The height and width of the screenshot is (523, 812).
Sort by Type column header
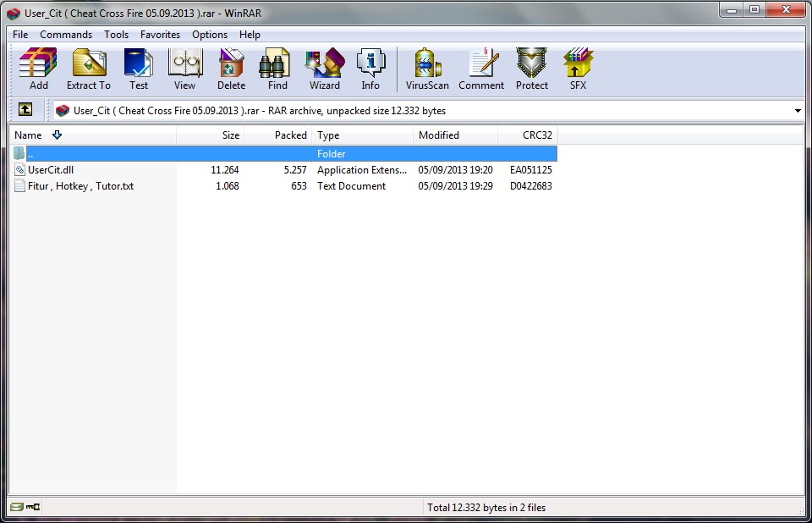coord(363,135)
